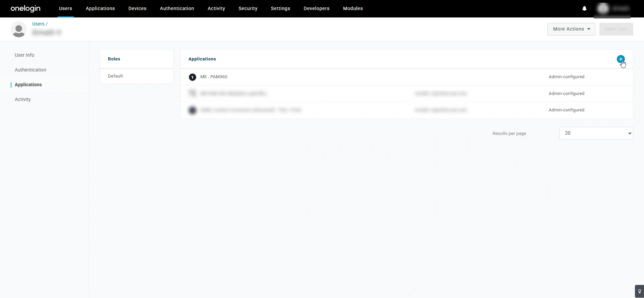Switch to the User Info tab
The width and height of the screenshot is (644, 298).
tap(24, 55)
